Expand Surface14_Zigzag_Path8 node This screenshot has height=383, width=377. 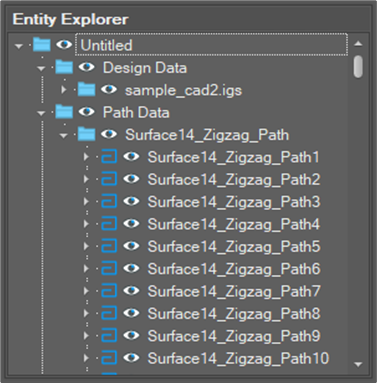coord(86,313)
